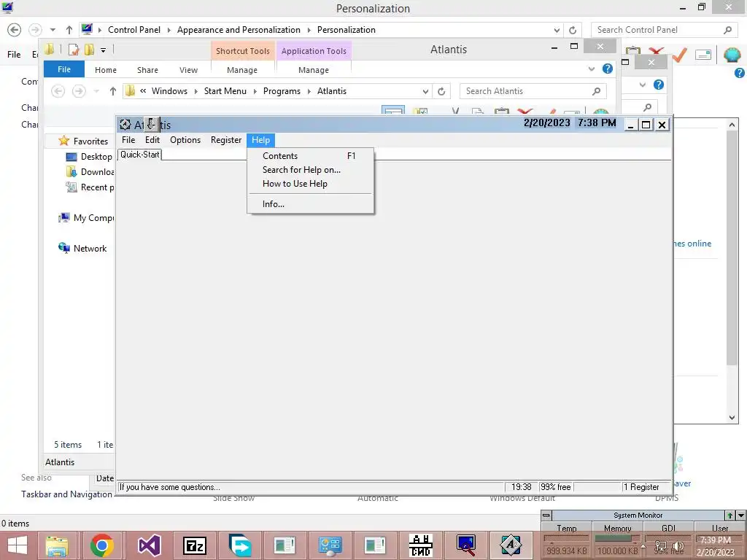Viewport: 747px width, 560px height.
Task: Open the Windows Start button
Action: point(18,545)
